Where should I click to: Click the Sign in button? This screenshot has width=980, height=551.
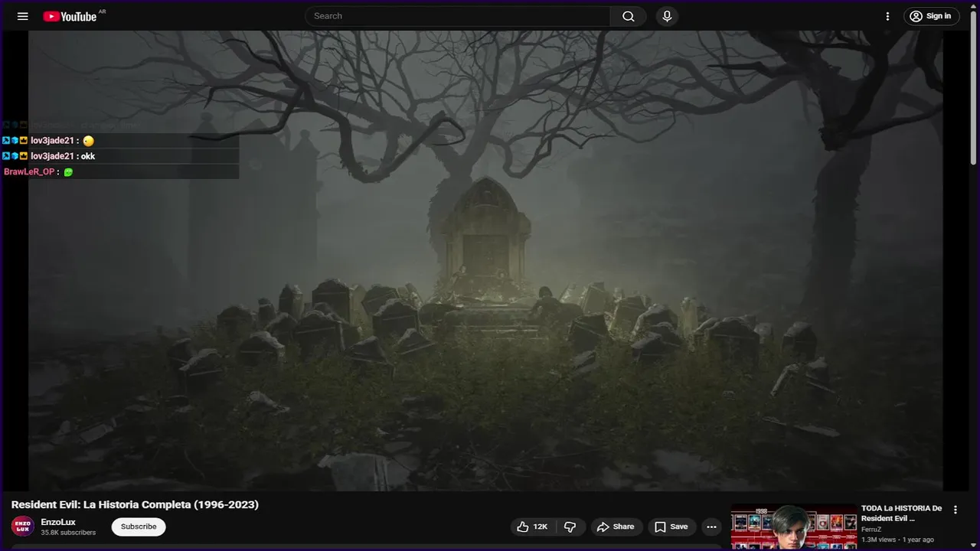[932, 16]
